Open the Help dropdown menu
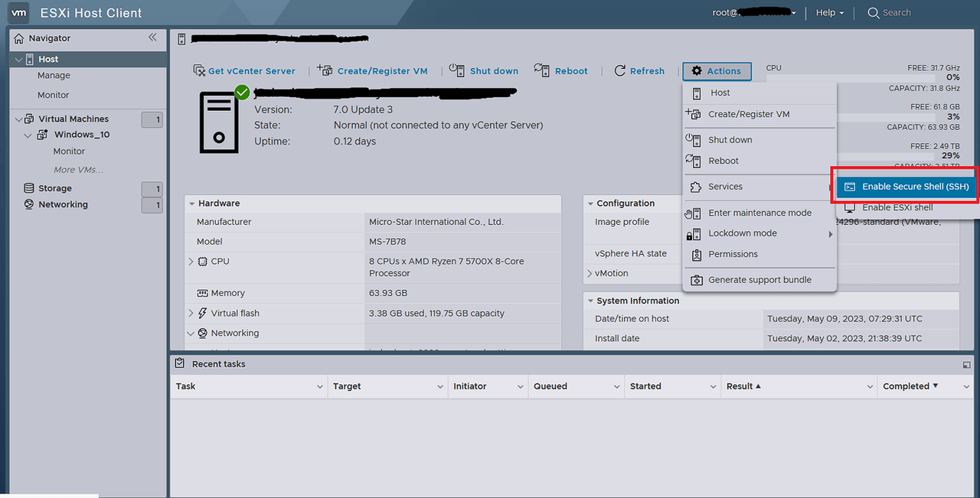This screenshot has height=498, width=980. click(x=830, y=13)
